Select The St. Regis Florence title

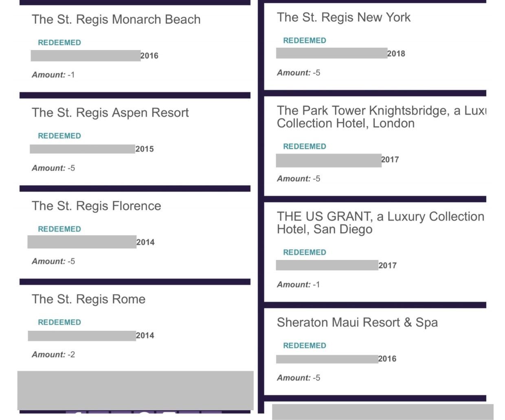(x=96, y=206)
